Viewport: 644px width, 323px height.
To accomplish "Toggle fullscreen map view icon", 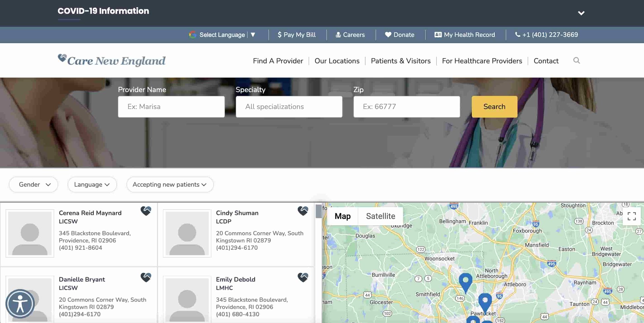I will pyautogui.click(x=631, y=216).
